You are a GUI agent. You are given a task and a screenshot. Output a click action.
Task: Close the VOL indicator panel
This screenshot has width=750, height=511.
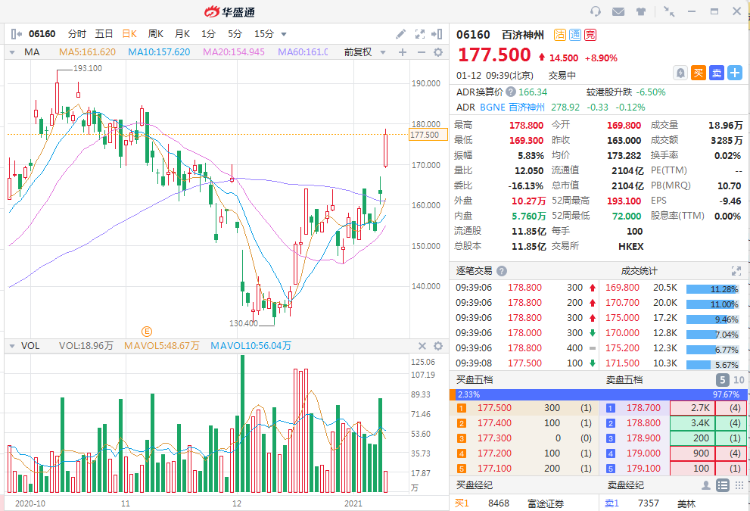422,346
